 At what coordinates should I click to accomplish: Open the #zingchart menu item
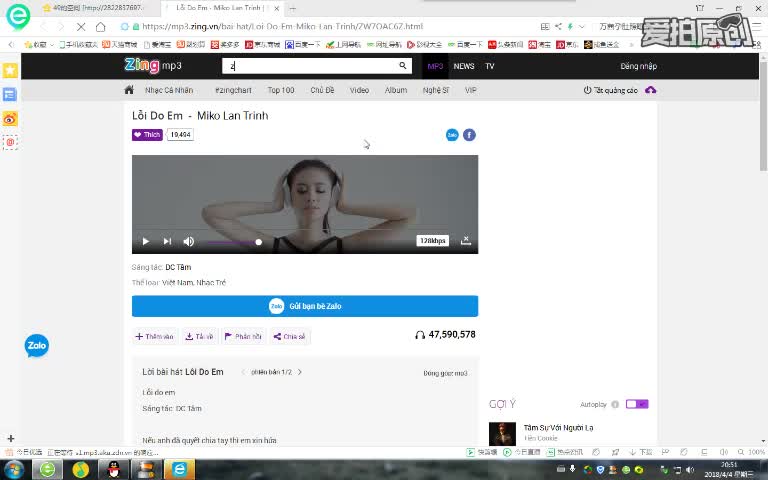(x=232, y=90)
